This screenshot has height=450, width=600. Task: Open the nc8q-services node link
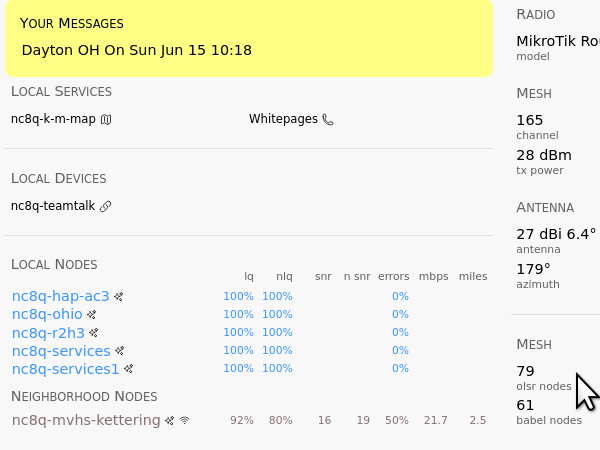60,351
